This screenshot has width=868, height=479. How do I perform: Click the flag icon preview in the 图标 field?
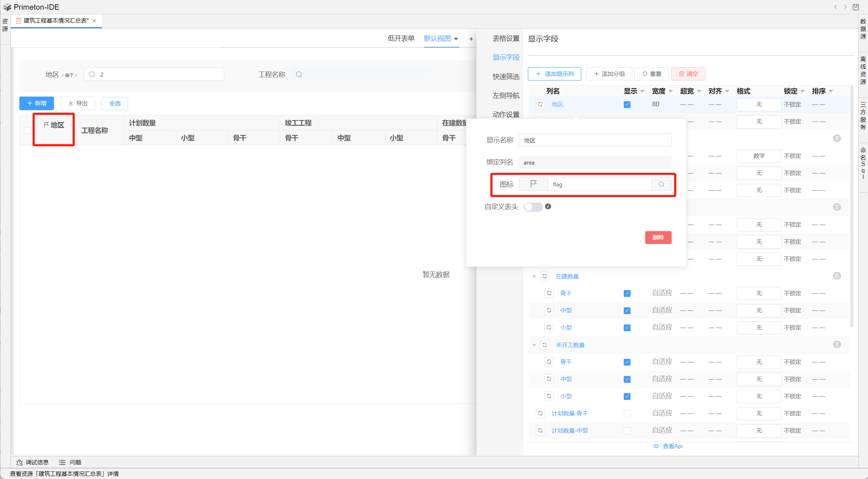pyautogui.click(x=533, y=184)
